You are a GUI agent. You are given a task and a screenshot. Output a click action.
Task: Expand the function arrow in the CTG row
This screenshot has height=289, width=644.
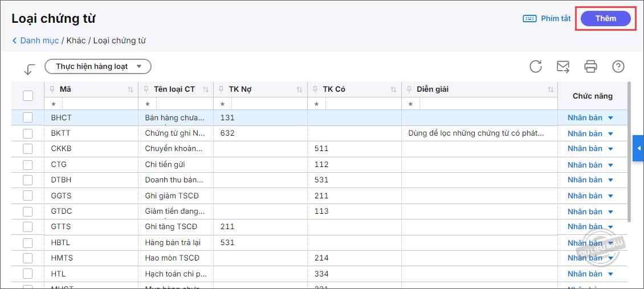click(x=610, y=165)
